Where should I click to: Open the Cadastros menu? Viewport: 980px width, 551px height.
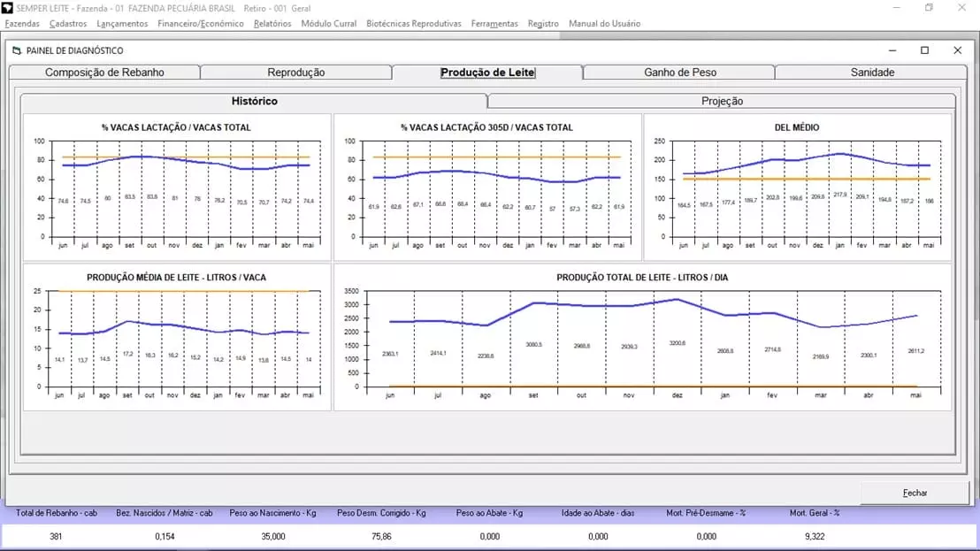(x=68, y=24)
